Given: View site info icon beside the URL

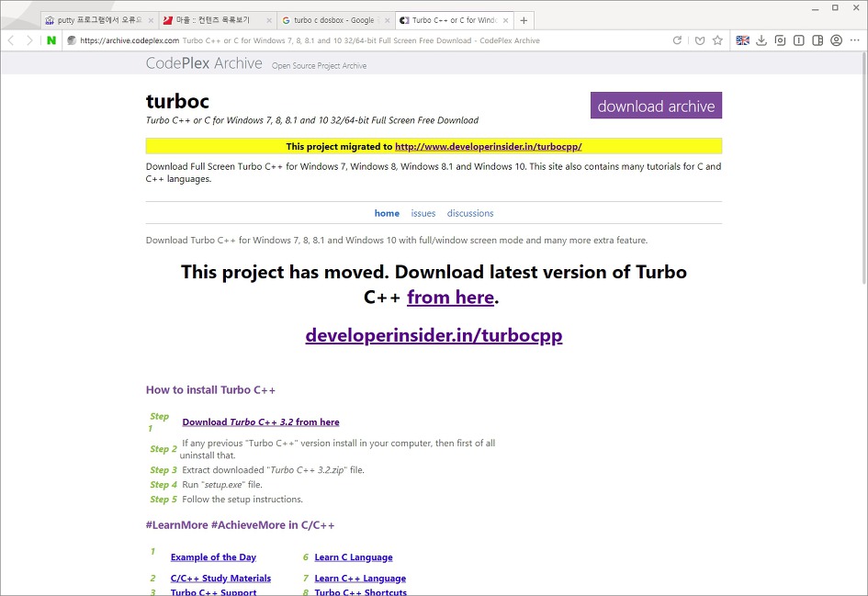Looking at the screenshot, I should point(72,40).
